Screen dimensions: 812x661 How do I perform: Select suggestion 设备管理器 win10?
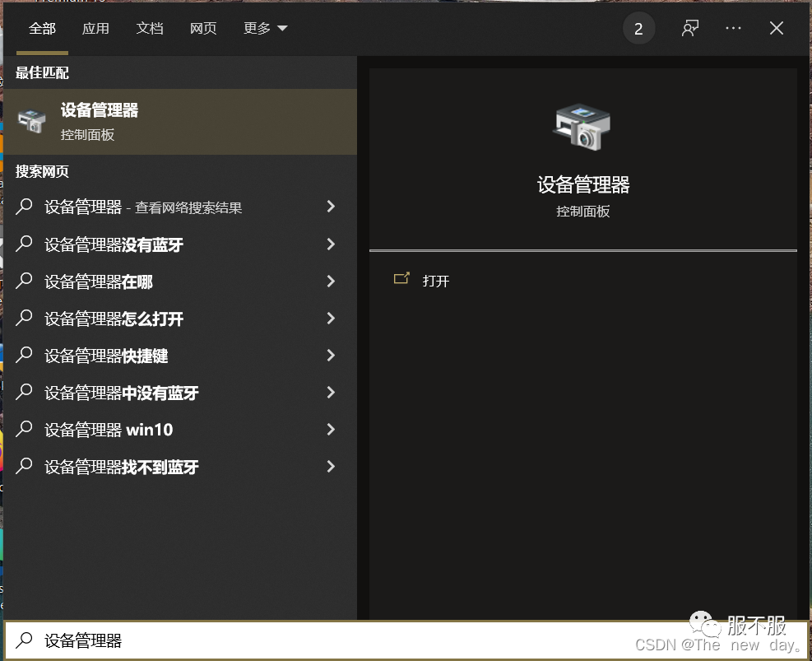pyautogui.click(x=180, y=430)
